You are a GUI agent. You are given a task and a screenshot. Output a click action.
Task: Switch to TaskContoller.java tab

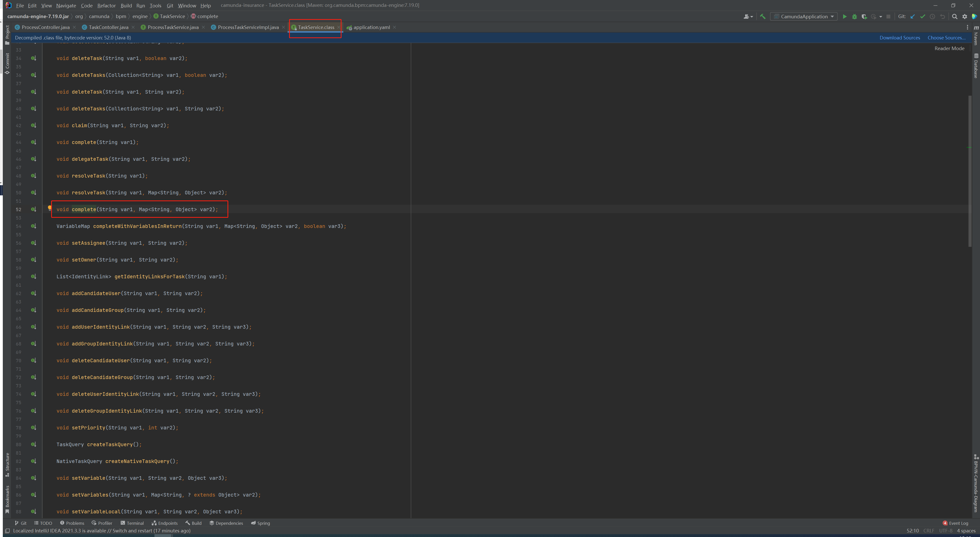click(108, 27)
